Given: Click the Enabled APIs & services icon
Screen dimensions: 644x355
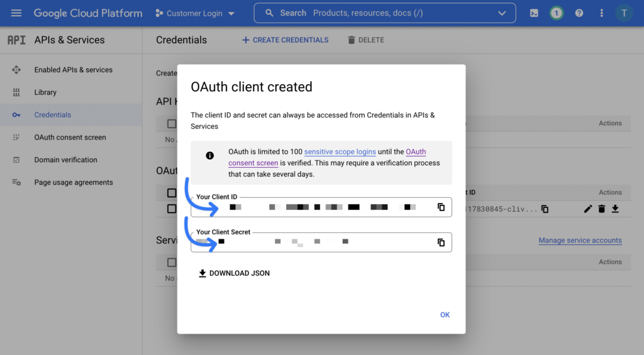Looking at the screenshot, I should [16, 70].
